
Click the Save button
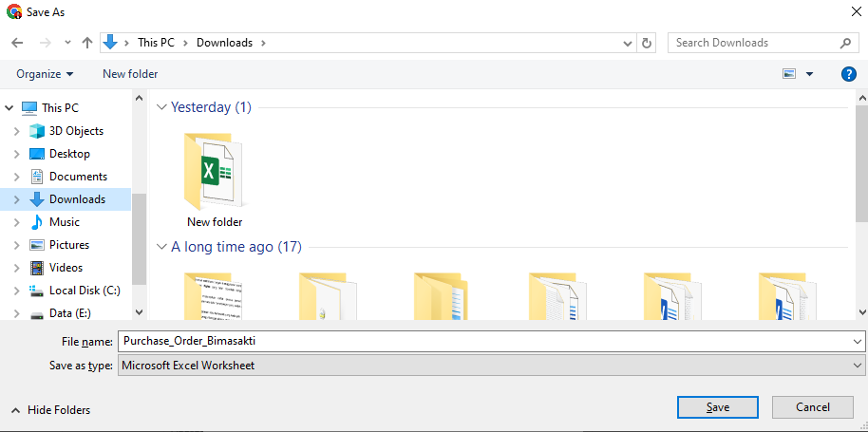(718, 407)
